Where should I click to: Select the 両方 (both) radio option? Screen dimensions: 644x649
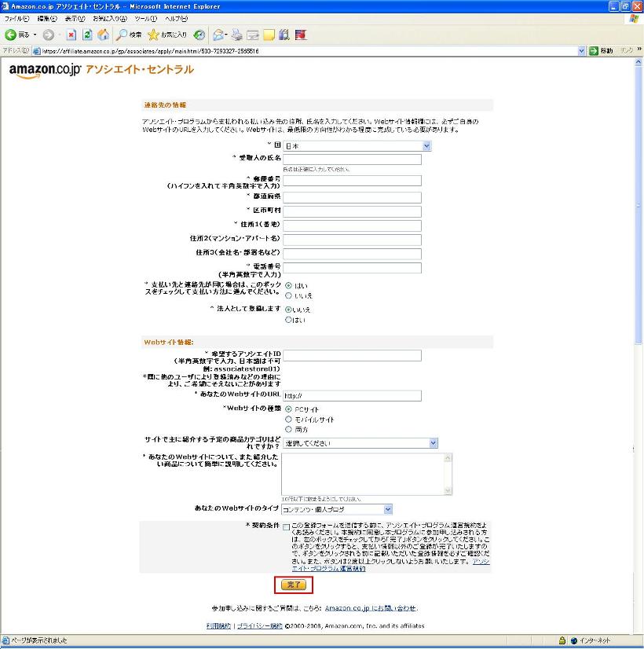tap(288, 429)
